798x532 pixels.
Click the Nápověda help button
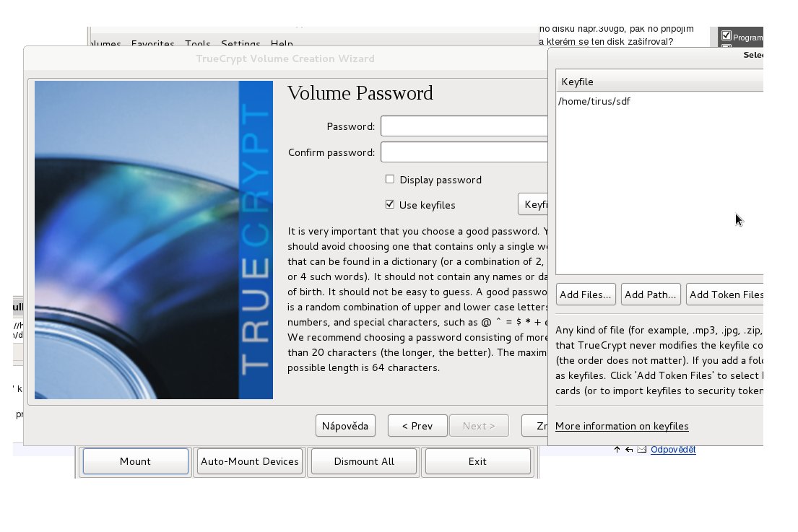345,426
